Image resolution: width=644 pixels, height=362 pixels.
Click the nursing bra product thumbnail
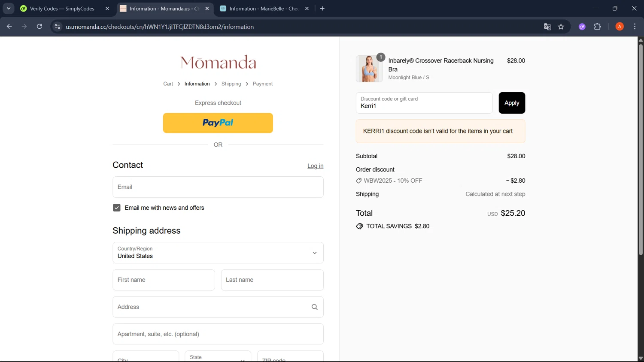coord(369,69)
